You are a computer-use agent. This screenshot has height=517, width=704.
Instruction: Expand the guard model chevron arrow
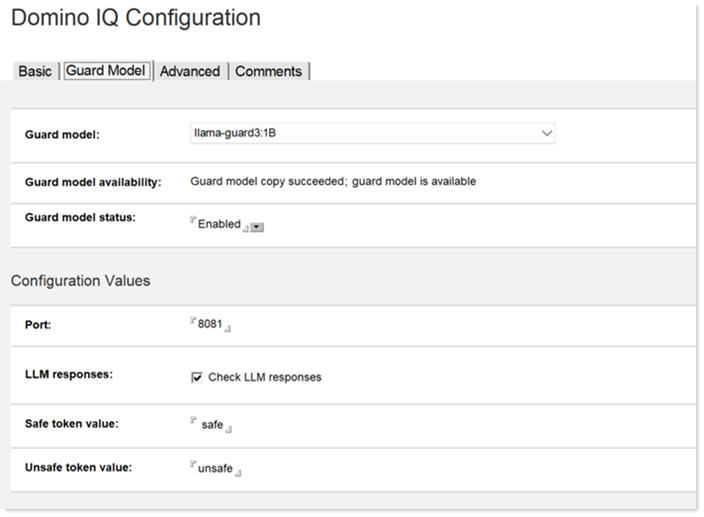pos(546,132)
